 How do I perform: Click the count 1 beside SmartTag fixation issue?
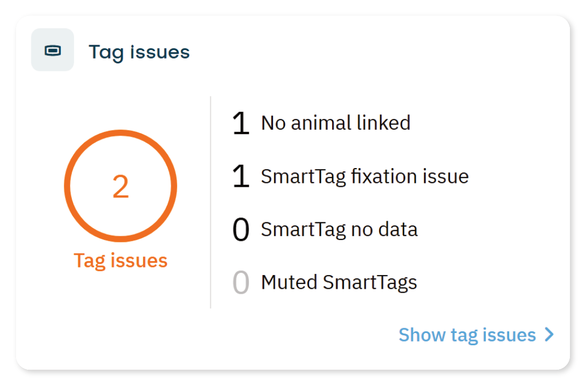tap(241, 177)
